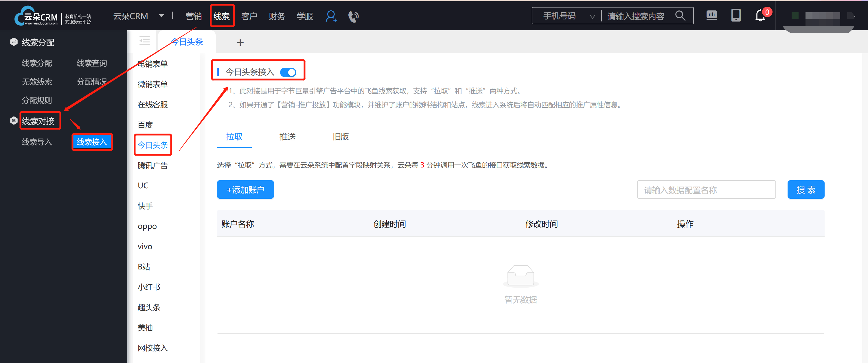Collapse the 线索对接 sidebar section
Screen dimensions: 868x363
(x=38, y=121)
